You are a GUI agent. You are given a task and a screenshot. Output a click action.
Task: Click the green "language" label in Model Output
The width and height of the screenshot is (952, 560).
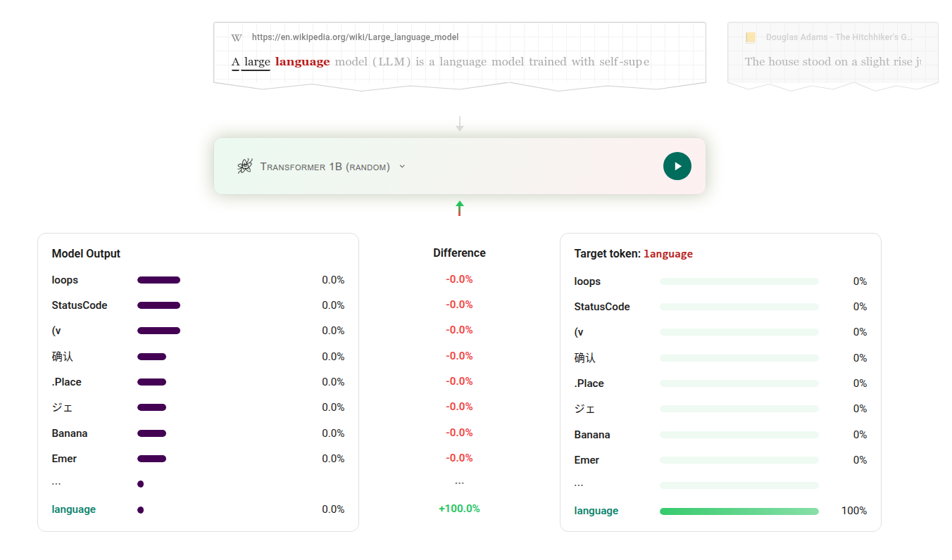(73, 509)
